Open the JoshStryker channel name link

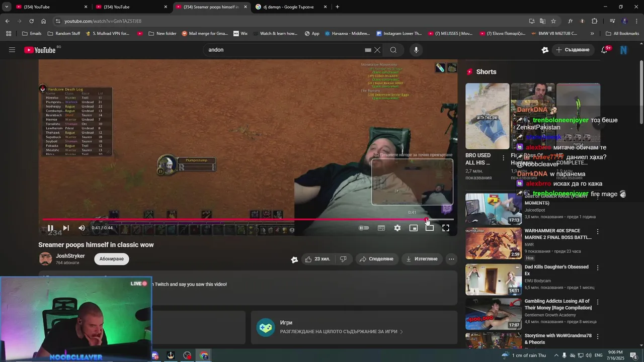pyautogui.click(x=70, y=256)
